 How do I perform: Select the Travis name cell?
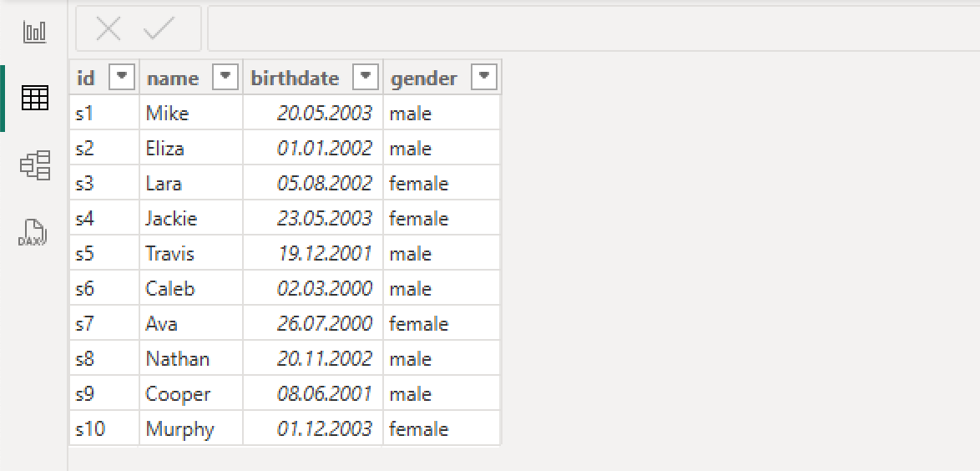point(191,253)
